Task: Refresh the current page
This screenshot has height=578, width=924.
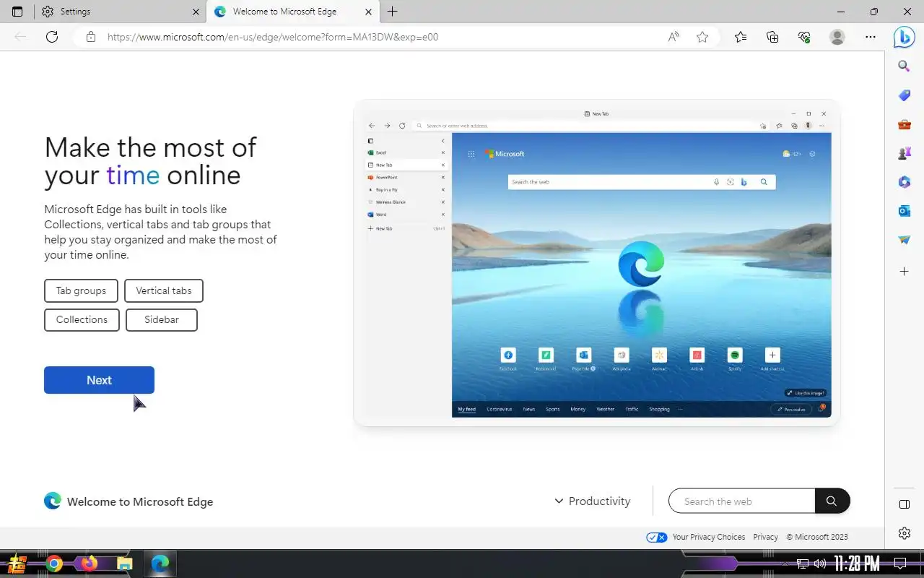Action: click(x=52, y=37)
